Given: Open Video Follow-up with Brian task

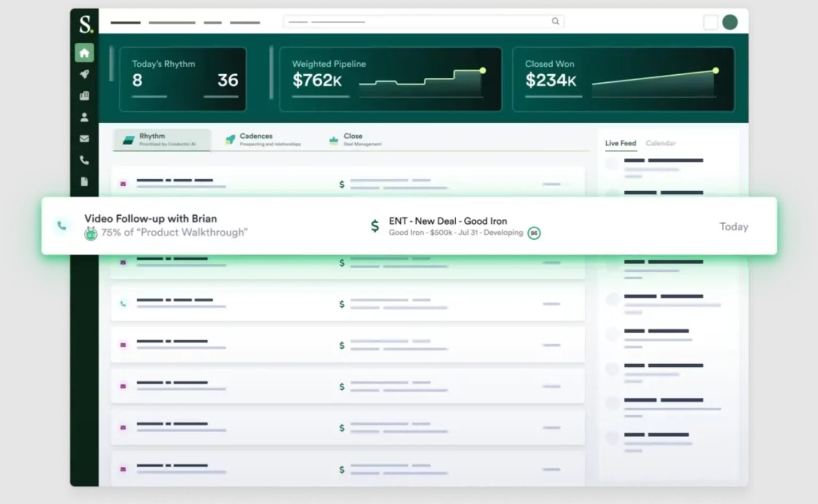Looking at the screenshot, I should (151, 219).
